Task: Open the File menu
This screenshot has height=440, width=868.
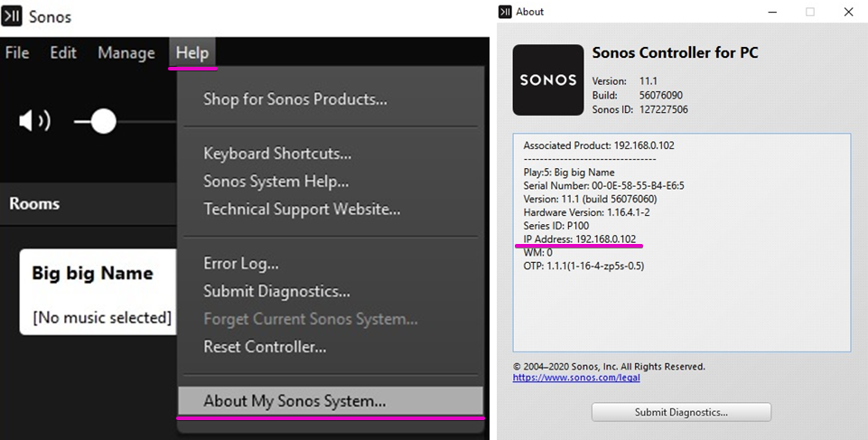Action: click(x=17, y=52)
